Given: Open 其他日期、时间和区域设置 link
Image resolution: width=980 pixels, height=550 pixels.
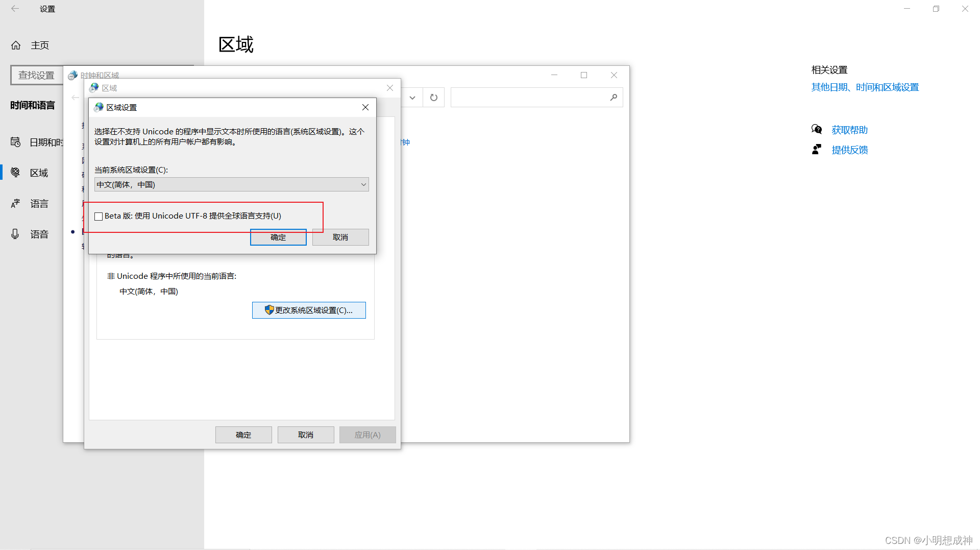Looking at the screenshot, I should click(x=865, y=87).
